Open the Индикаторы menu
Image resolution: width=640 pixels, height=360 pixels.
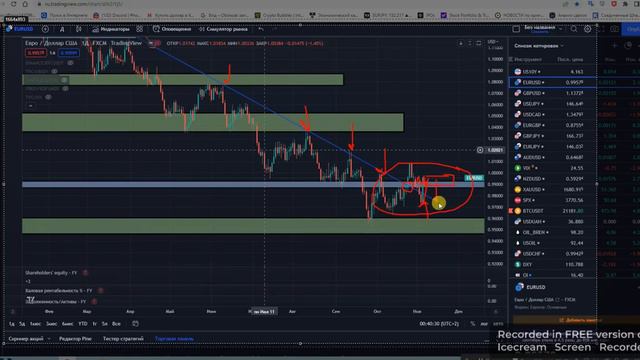tap(111, 29)
